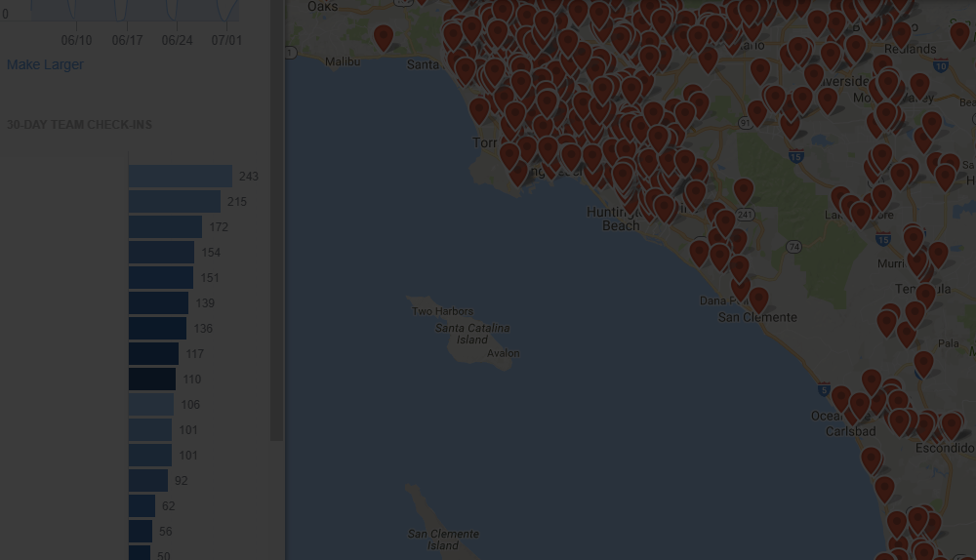Click the bar labeled 62

click(142, 506)
